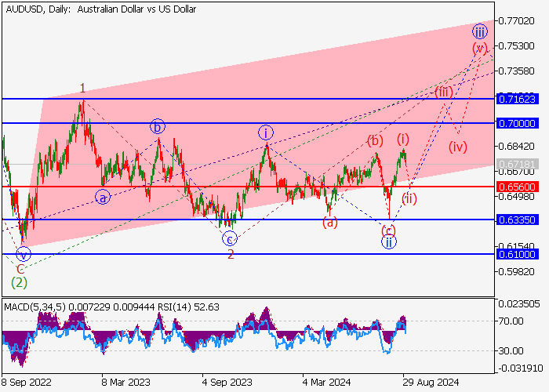Click the brown C wave label
Screen dimensions: 549x392
coord(20,269)
